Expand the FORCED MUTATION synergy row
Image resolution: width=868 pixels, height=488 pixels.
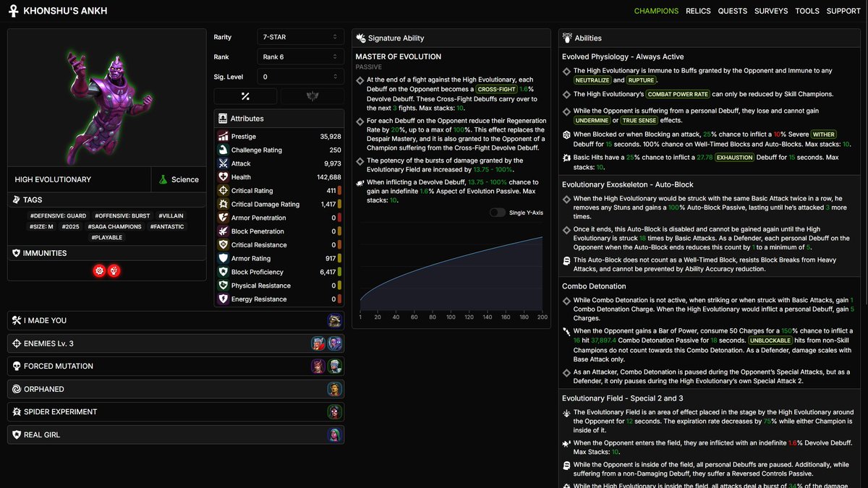pos(176,366)
